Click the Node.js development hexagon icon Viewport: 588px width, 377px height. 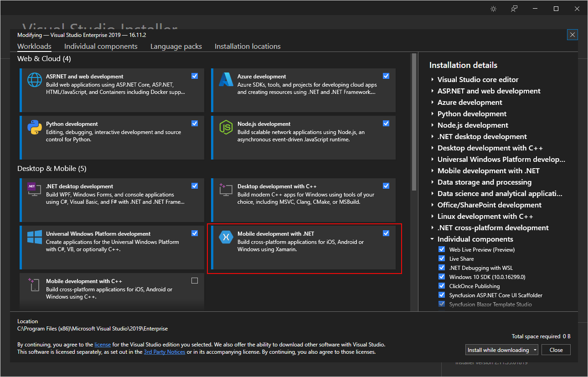226,127
